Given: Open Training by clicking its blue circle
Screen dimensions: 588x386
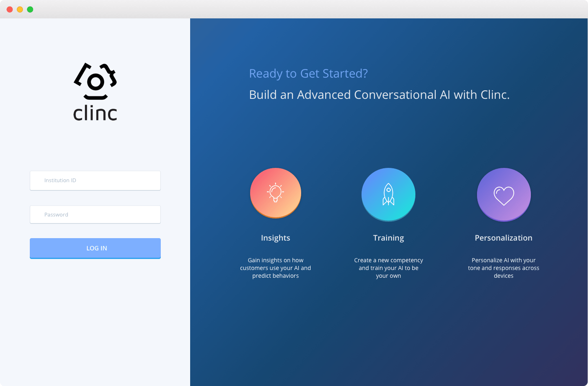Looking at the screenshot, I should 388,194.
